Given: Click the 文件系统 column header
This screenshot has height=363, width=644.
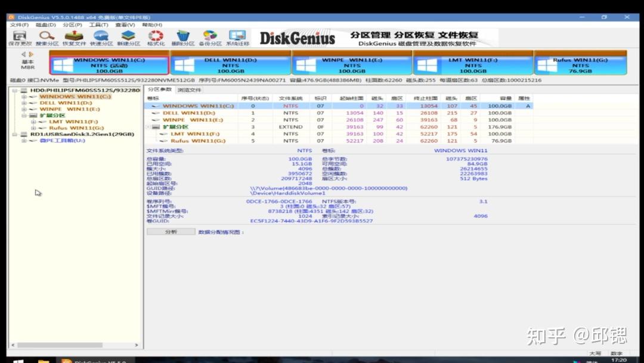Looking at the screenshot, I should [x=290, y=99].
